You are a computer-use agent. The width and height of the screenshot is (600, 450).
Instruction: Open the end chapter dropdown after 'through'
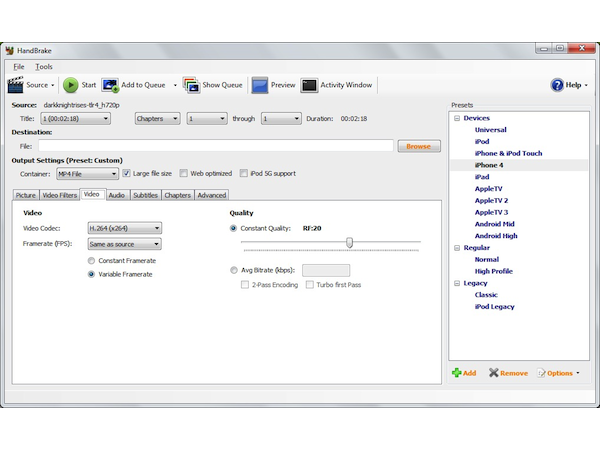[281, 119]
